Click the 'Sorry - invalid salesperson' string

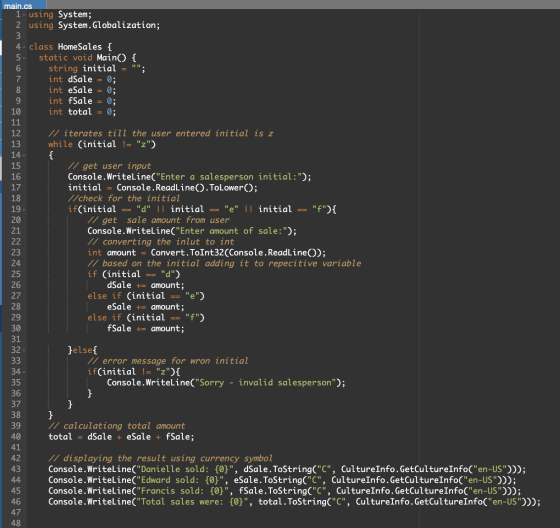pyautogui.click(x=265, y=383)
